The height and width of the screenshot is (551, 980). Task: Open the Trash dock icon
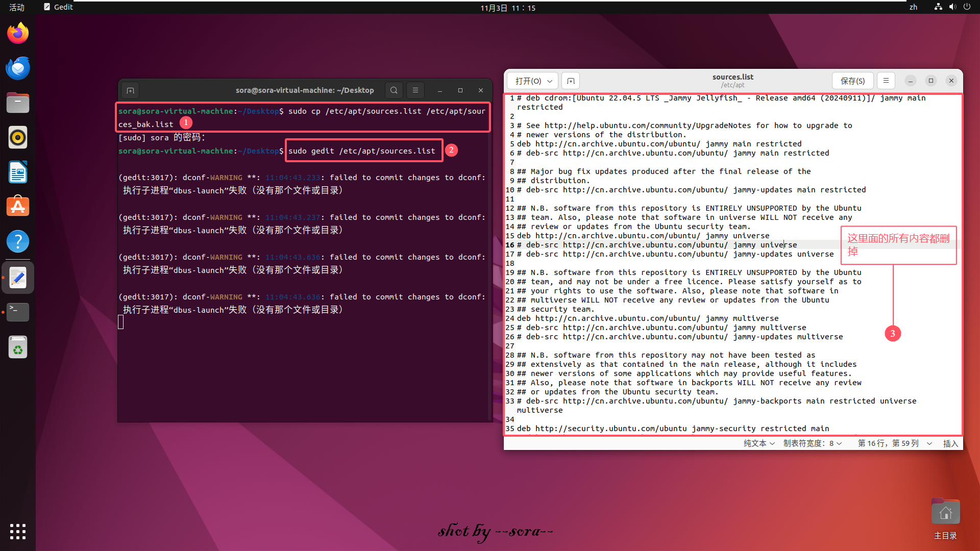click(18, 347)
